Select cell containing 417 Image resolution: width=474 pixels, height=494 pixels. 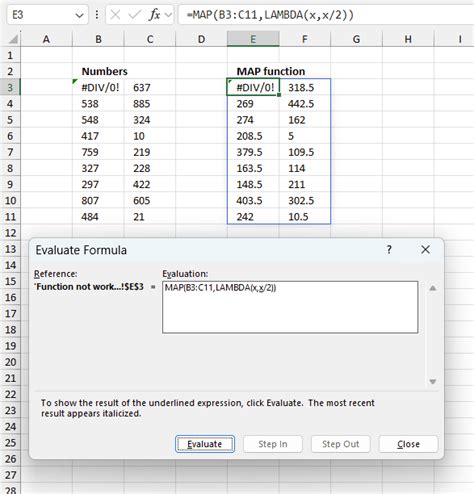(98, 136)
